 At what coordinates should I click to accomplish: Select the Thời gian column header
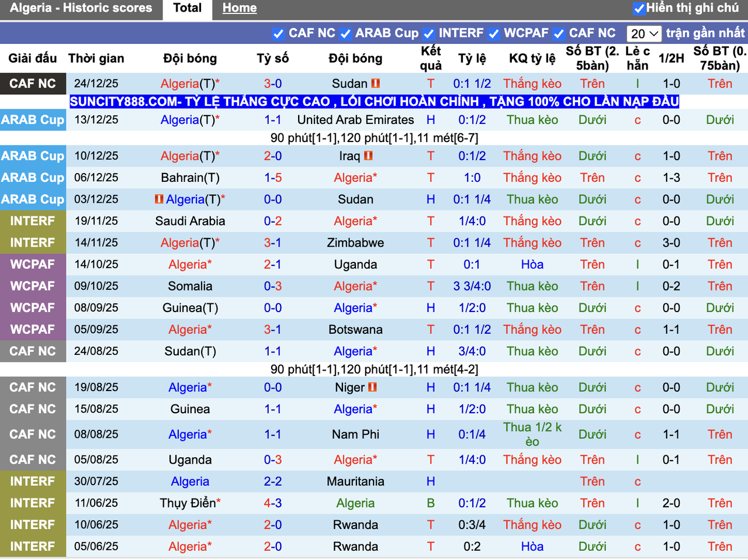pos(96,58)
